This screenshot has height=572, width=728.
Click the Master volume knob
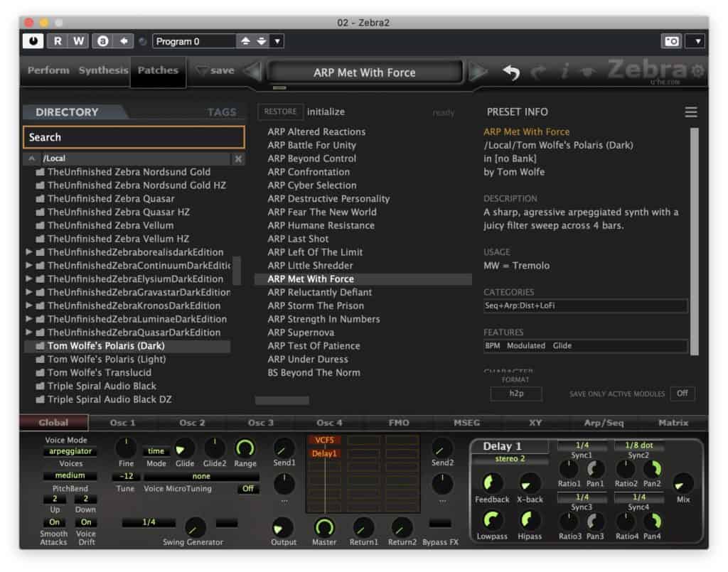(324, 527)
